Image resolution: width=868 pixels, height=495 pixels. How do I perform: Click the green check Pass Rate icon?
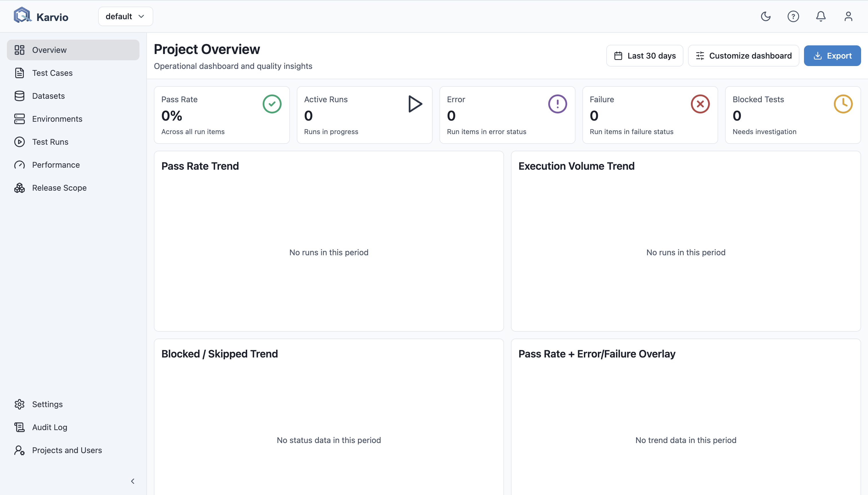coord(272,104)
